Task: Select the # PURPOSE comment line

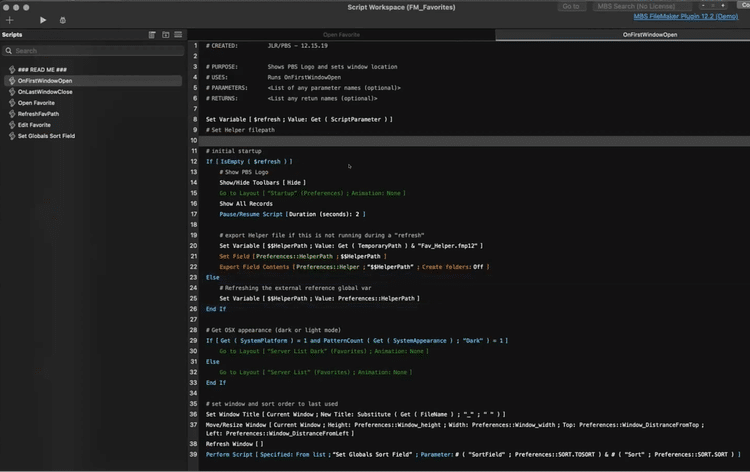Action: 301,67
